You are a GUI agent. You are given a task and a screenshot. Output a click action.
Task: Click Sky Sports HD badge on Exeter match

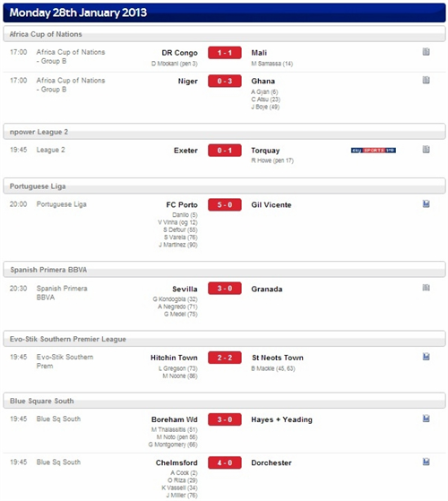click(374, 151)
